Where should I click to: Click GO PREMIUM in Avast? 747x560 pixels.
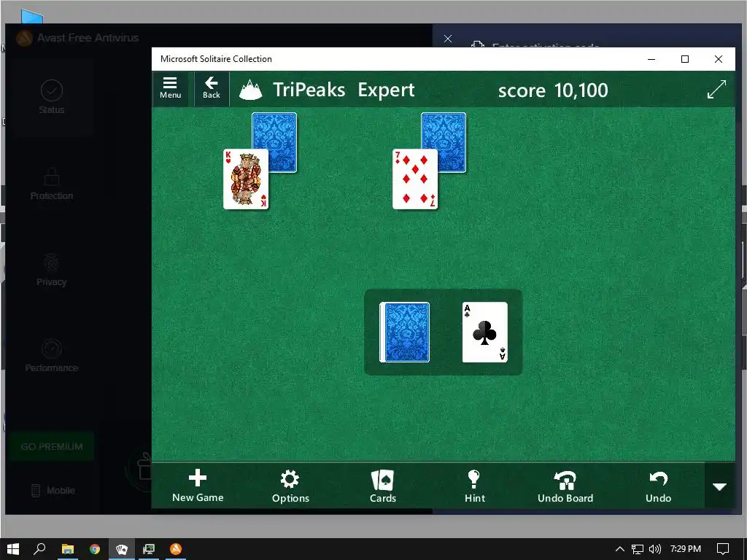coord(52,447)
